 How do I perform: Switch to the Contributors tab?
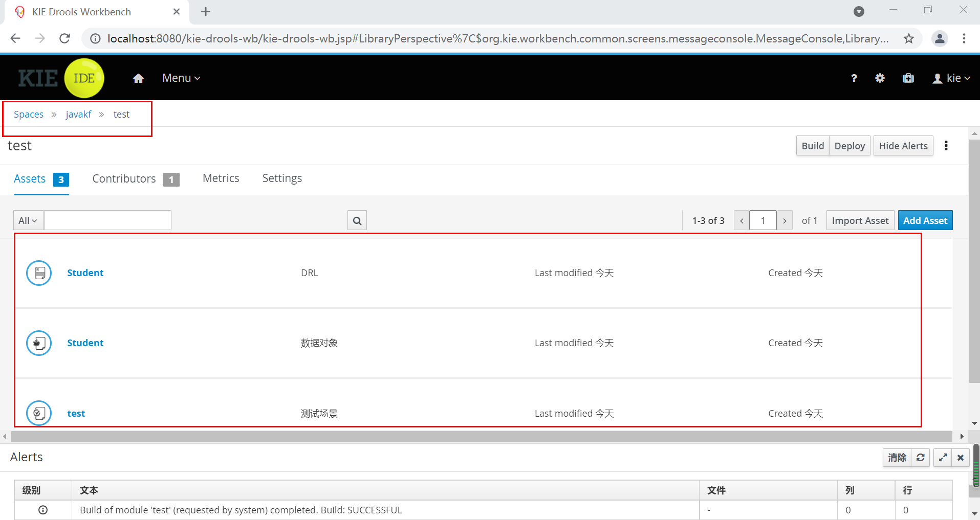coord(124,178)
